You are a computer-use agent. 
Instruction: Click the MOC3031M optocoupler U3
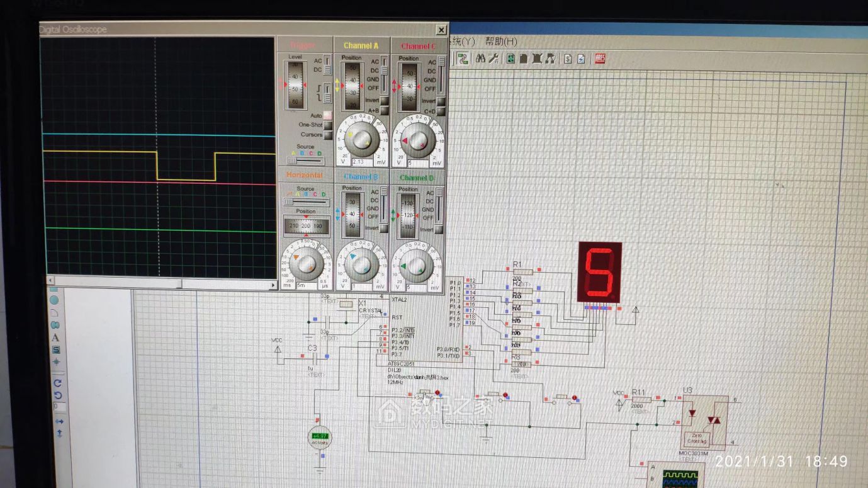click(x=704, y=423)
